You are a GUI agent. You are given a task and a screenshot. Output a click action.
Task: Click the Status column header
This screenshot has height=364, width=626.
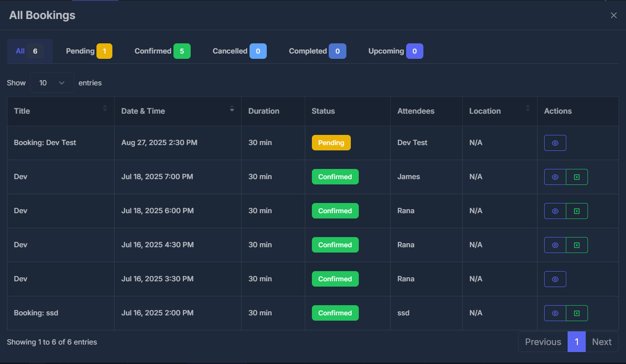coord(348,111)
